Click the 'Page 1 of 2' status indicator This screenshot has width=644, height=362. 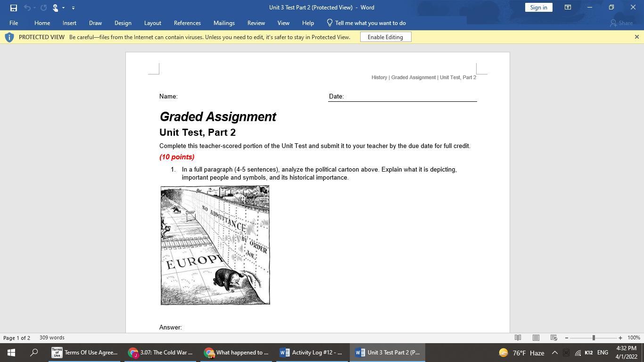tap(17, 338)
